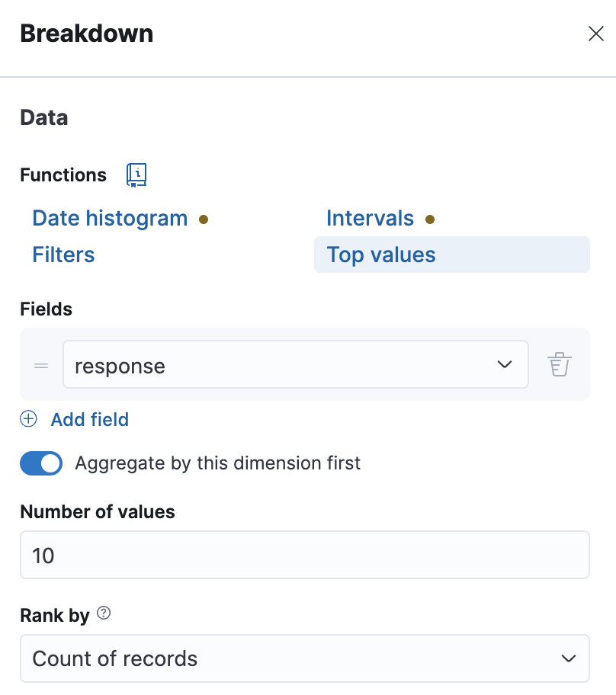616x695 pixels.
Task: Grab the drag handle beside response field
Action: 41,366
